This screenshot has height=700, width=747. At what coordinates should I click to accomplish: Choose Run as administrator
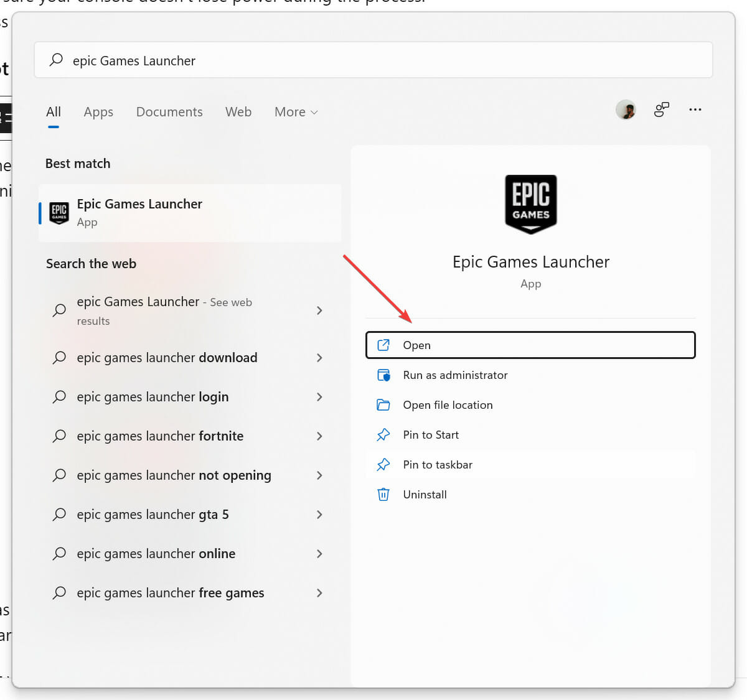click(530, 375)
